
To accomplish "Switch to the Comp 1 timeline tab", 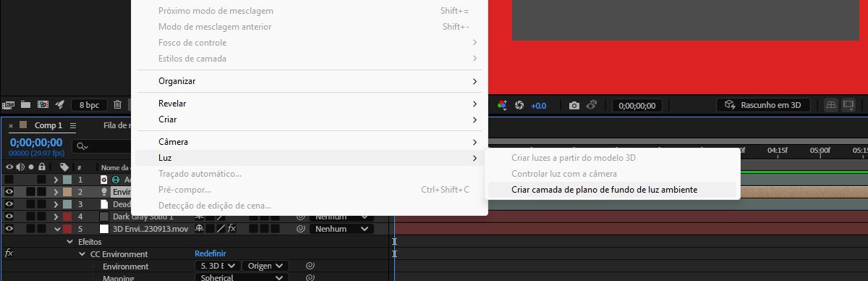I will click(x=48, y=125).
